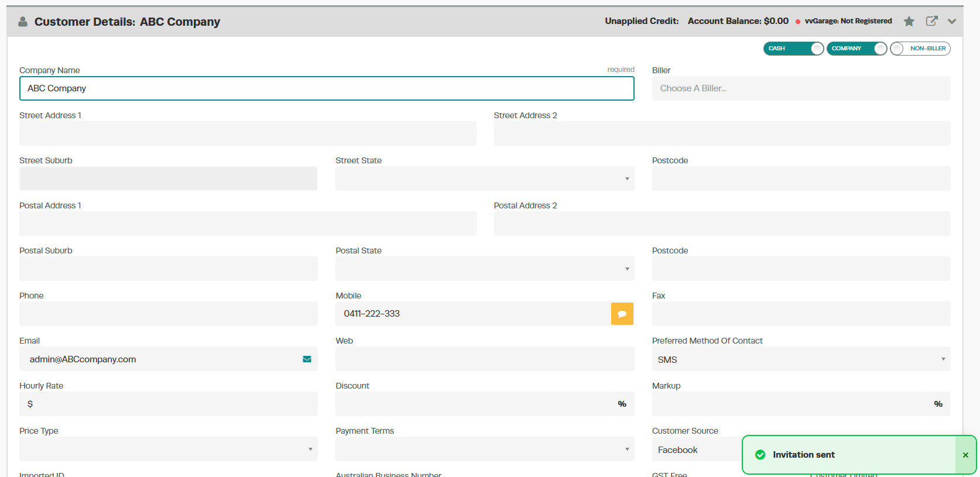Click the Company Name input field
Screen dimensions: 980x477
[x=327, y=88]
